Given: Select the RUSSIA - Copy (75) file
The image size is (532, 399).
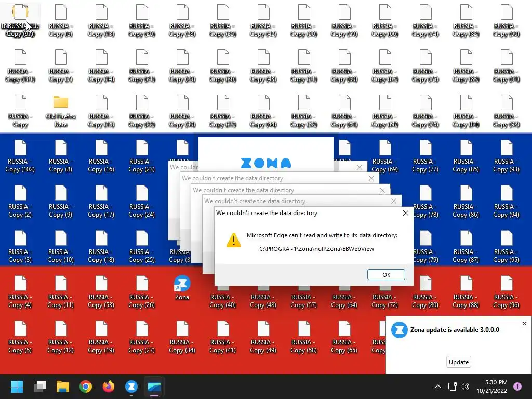Looking at the screenshot, I should 425,66.
